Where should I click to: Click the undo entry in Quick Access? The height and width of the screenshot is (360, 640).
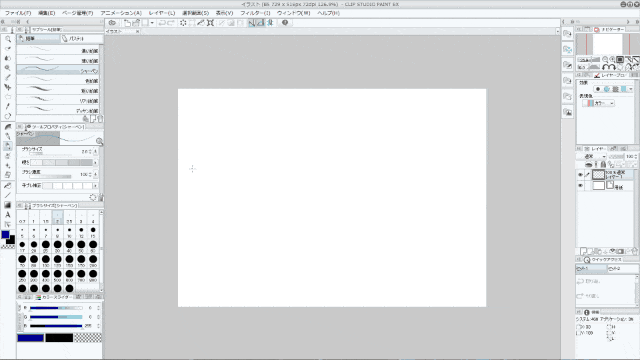606,281
